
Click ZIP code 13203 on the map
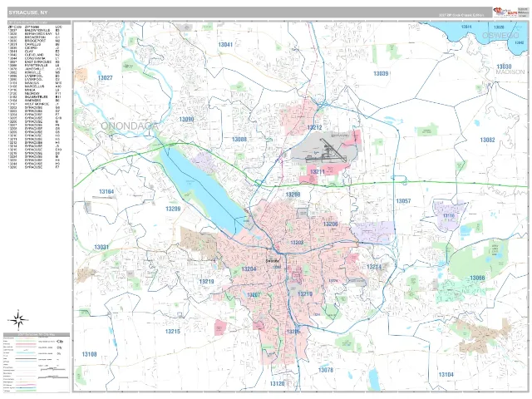point(297,243)
